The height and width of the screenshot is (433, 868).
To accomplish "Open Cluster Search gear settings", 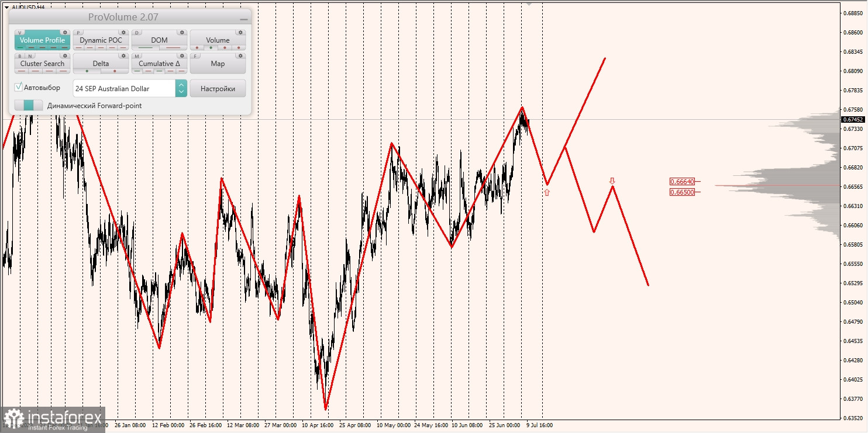I will [65, 56].
